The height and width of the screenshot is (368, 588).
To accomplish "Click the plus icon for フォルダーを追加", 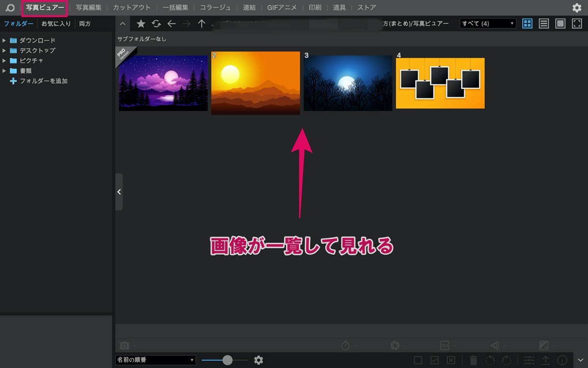I will pyautogui.click(x=13, y=81).
